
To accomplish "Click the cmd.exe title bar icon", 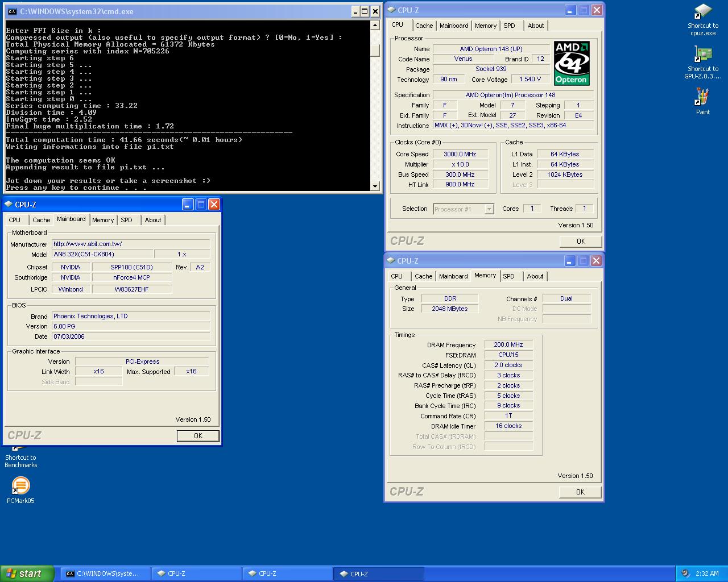I will coord(11,11).
